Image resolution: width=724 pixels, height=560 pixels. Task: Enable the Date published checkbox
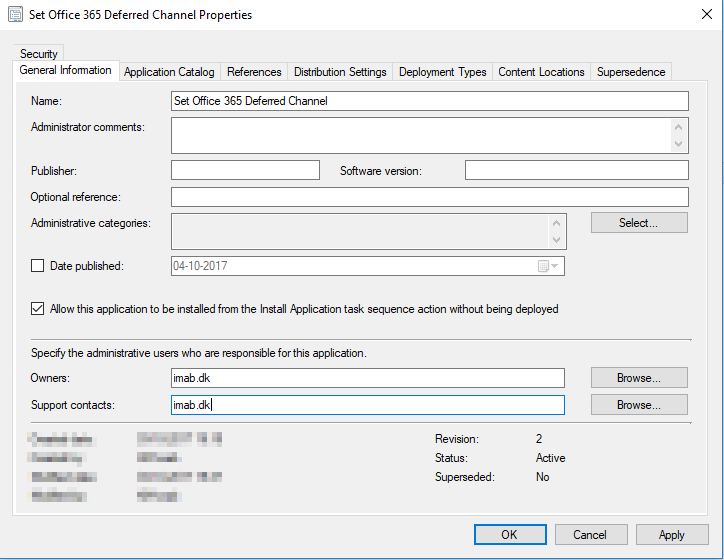37,265
